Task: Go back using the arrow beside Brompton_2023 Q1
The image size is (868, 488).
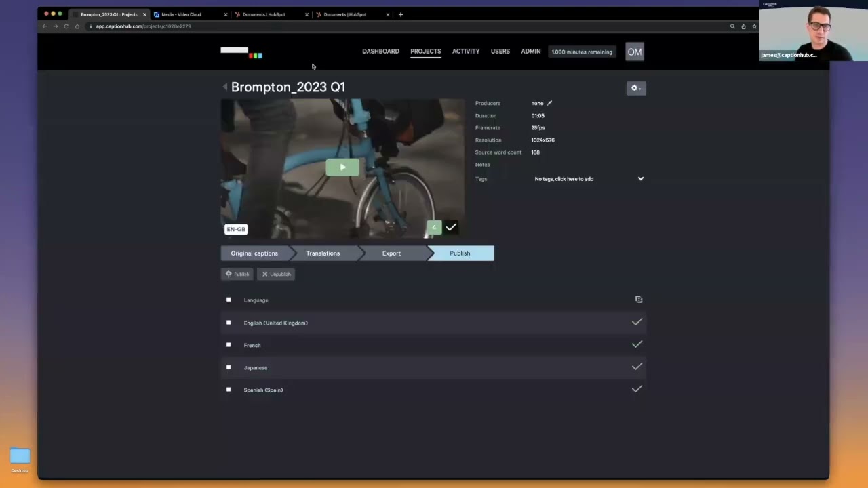Action: pyautogui.click(x=224, y=87)
